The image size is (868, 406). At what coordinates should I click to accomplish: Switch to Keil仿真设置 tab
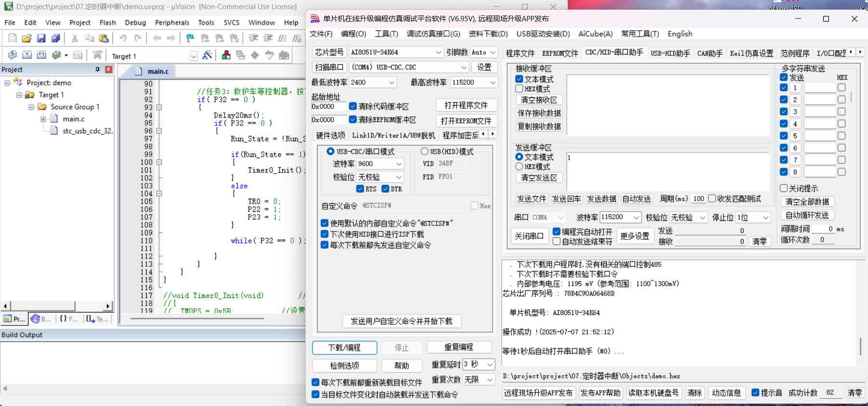751,53
